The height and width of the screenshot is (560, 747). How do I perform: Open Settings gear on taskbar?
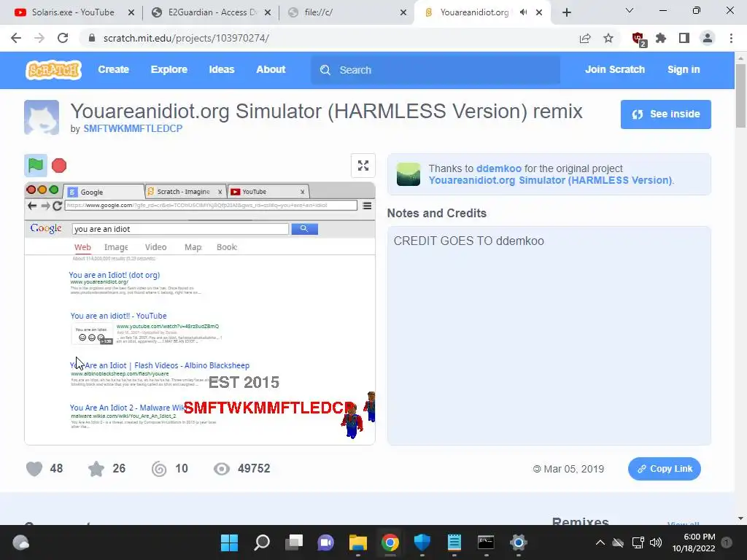point(519,542)
